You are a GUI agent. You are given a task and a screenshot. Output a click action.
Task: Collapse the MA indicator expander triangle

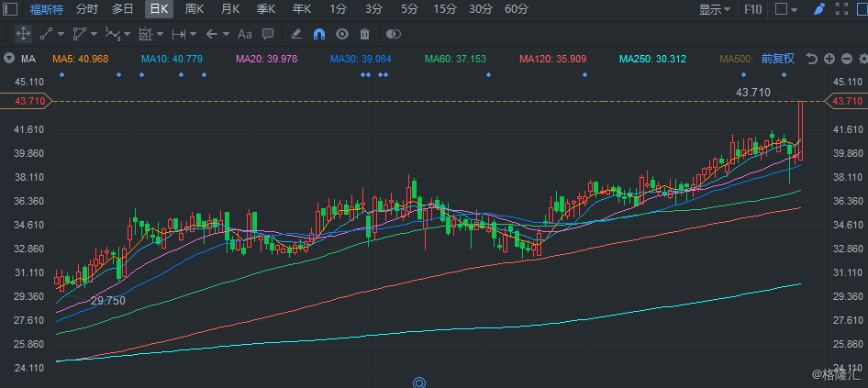coord(9,59)
